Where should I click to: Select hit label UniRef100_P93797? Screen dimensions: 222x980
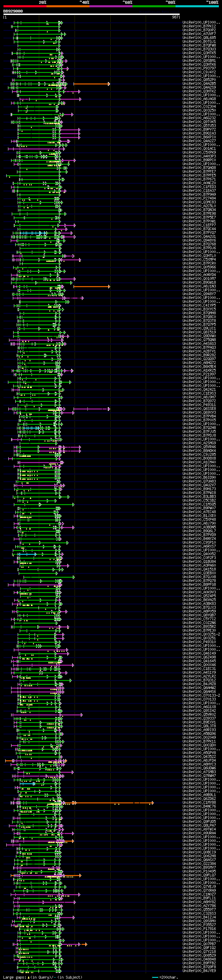(x=199, y=68)
